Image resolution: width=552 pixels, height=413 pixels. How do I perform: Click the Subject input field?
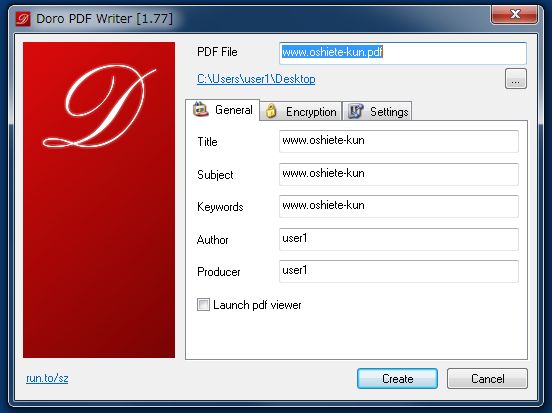(x=399, y=174)
